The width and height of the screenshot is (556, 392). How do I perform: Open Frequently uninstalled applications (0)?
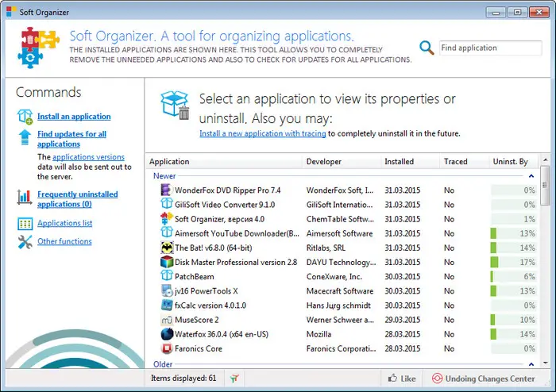click(77, 199)
